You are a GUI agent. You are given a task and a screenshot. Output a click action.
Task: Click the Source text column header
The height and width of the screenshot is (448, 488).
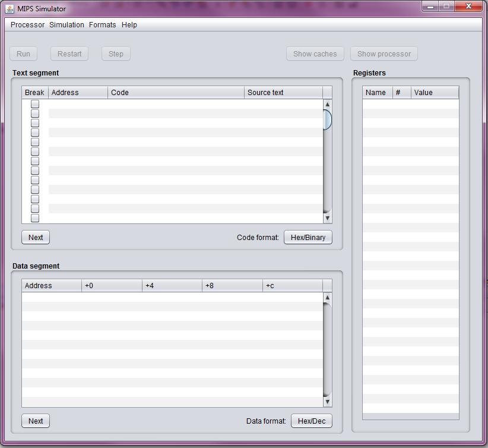284,93
